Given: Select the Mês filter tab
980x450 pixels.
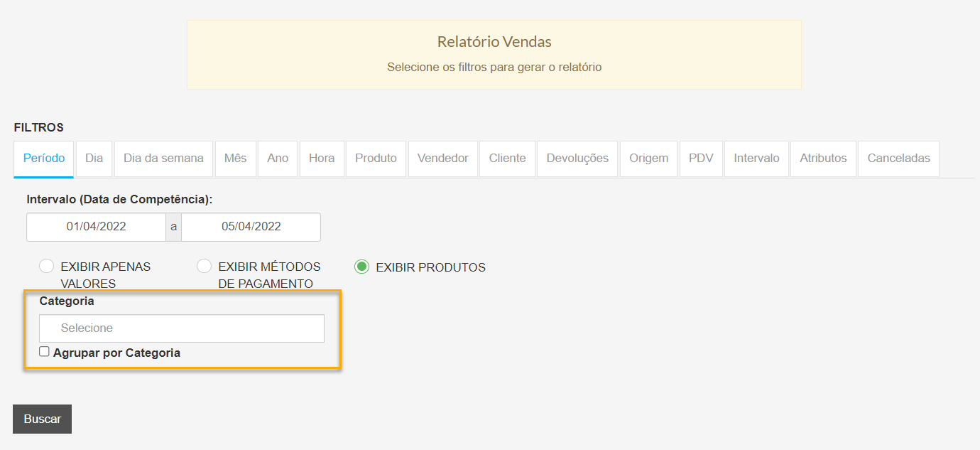Looking at the screenshot, I should click(235, 159).
